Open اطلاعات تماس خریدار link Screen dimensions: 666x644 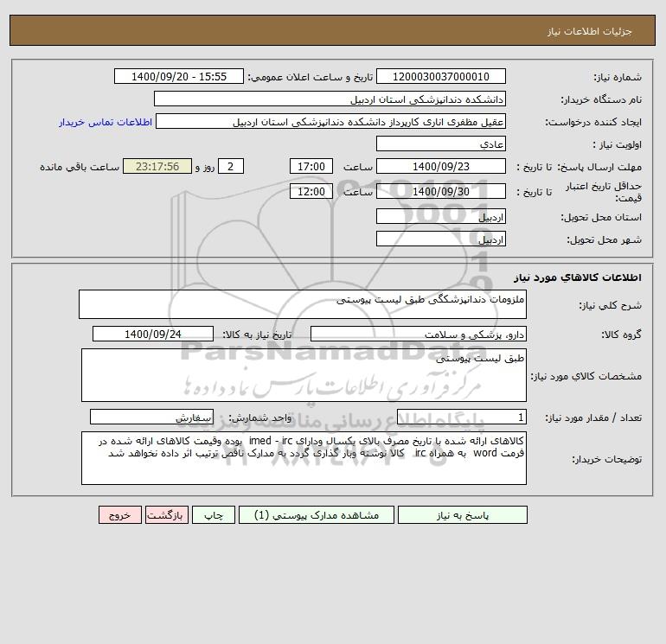coord(106,122)
